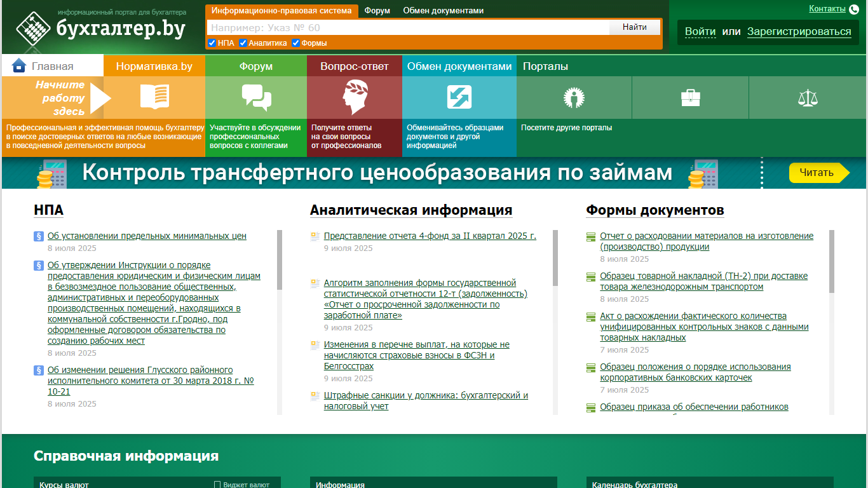Click the white arrow after Начните работу здесь
Screen dimensions: 868x488
click(x=100, y=97)
